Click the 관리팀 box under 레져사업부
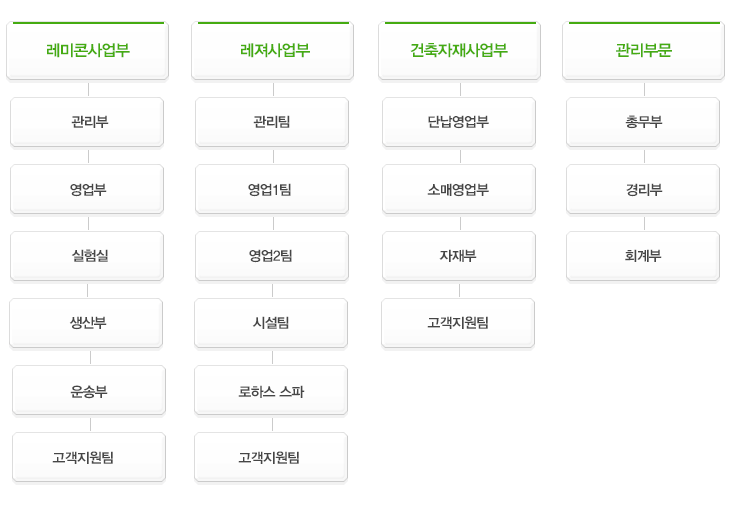 [x=272, y=122]
